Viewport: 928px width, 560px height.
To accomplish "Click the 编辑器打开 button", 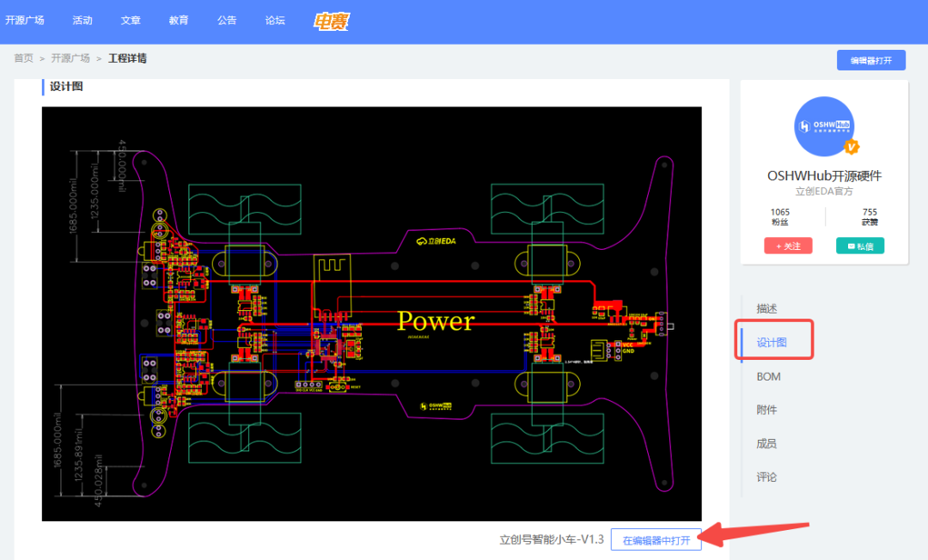I will tap(870, 60).
